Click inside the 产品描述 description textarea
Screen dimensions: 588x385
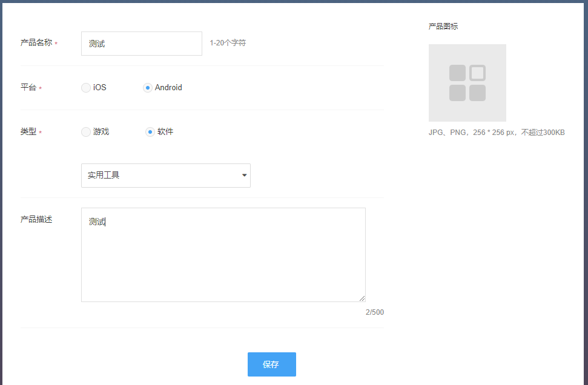tap(223, 254)
